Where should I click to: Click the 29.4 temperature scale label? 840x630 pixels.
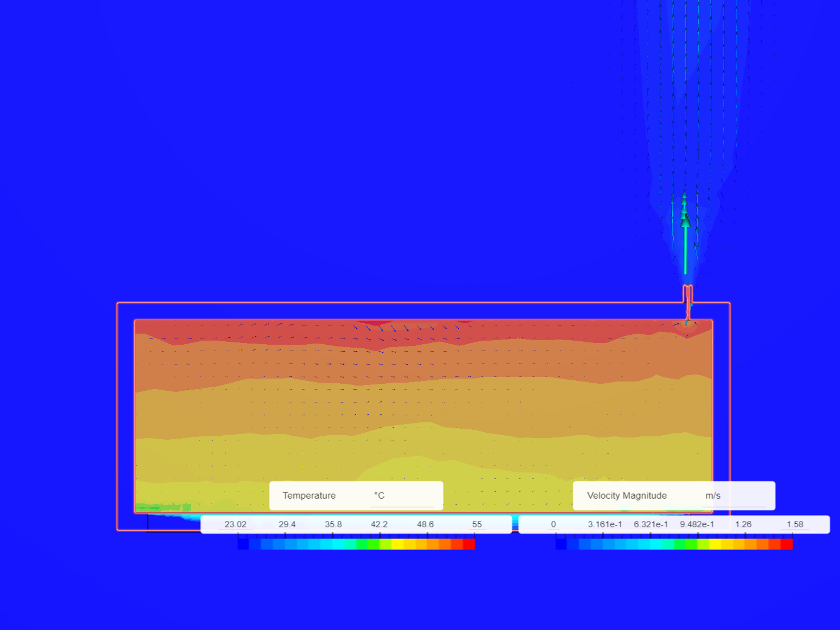click(287, 524)
